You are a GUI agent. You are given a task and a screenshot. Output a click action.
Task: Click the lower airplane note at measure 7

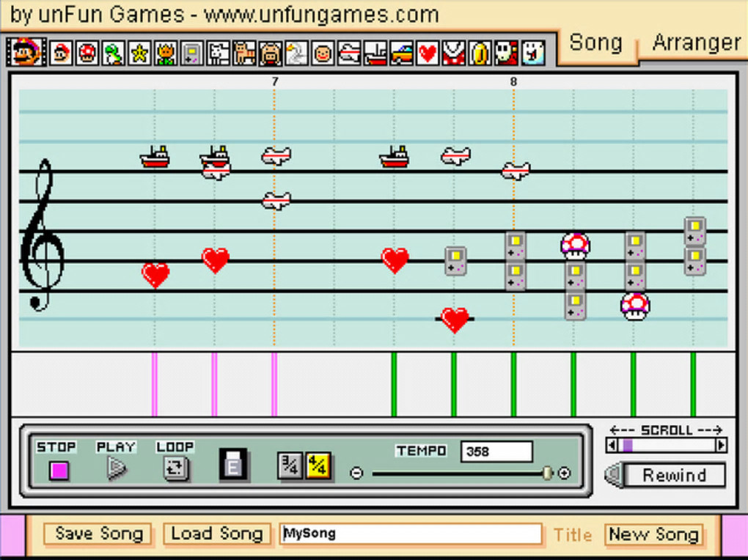[x=276, y=200]
